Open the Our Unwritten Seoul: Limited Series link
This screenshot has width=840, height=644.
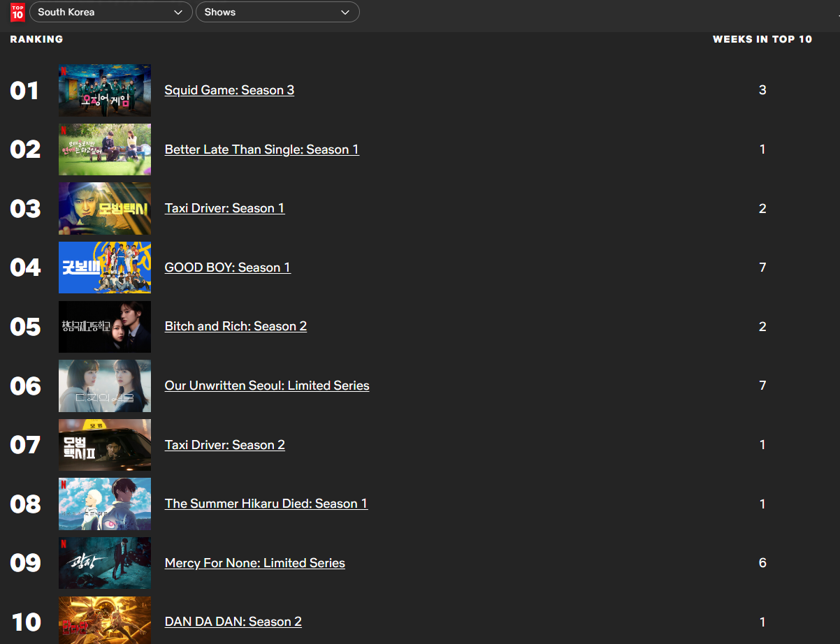click(267, 386)
